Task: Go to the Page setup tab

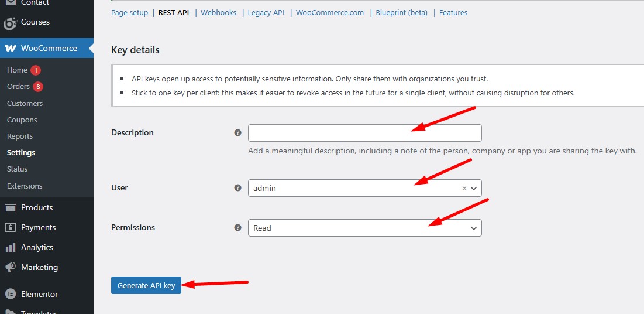Action: pos(129,13)
